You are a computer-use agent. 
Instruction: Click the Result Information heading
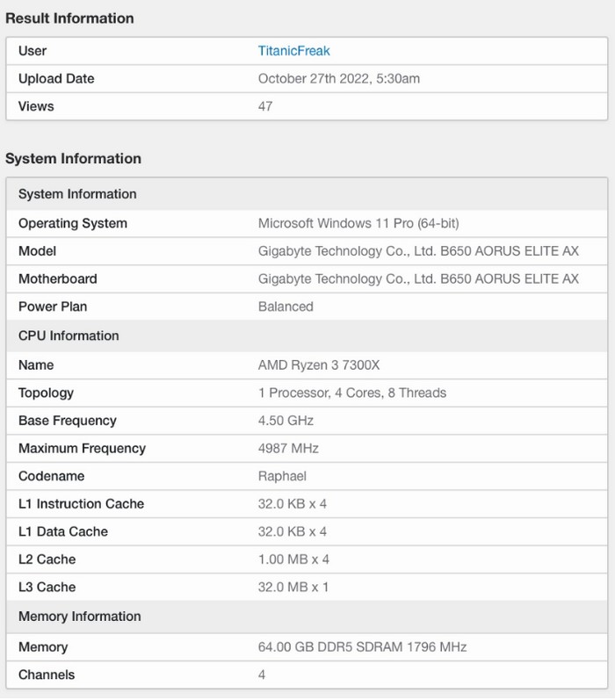tap(69, 18)
